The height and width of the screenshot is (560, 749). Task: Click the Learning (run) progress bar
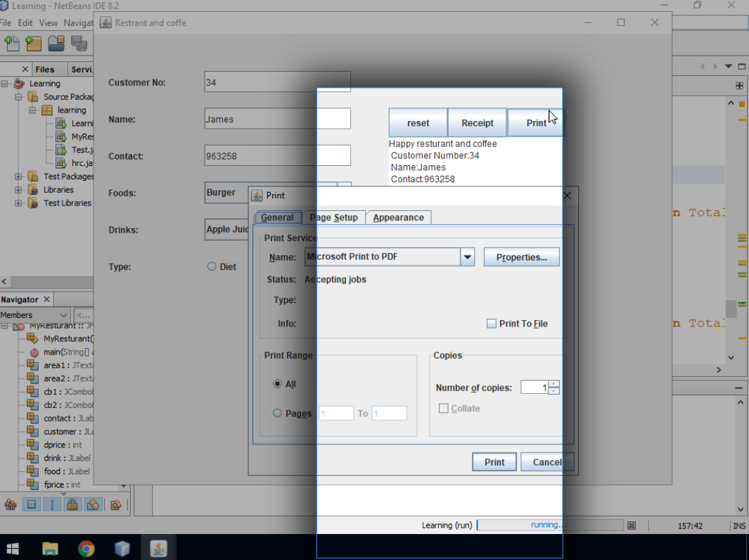coord(550,525)
